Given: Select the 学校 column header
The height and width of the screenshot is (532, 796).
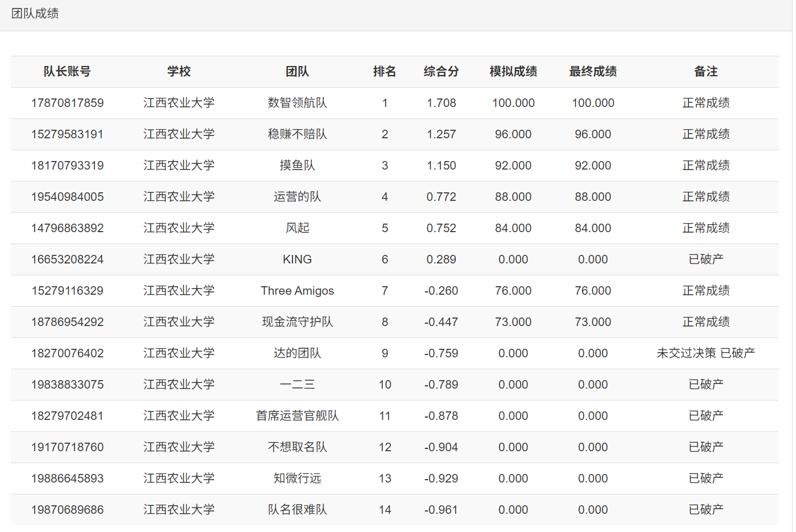Looking at the screenshot, I should point(179,72).
